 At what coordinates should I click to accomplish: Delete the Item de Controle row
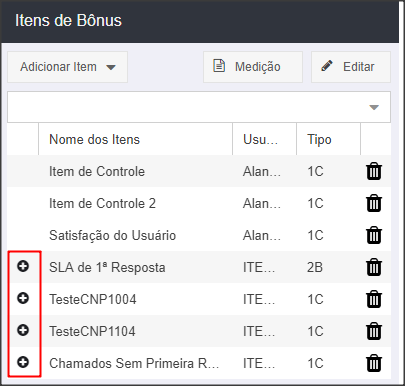[x=374, y=171]
